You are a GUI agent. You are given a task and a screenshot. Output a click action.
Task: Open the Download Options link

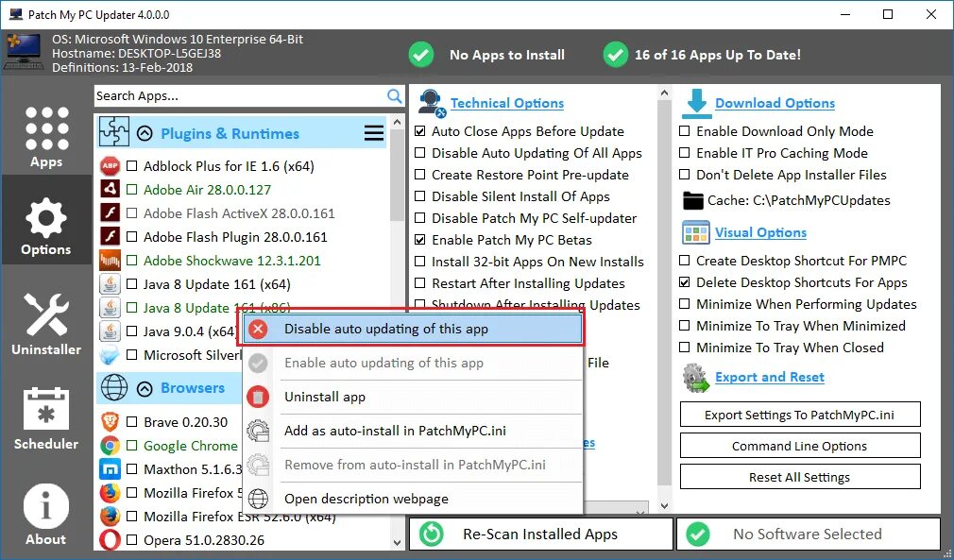click(x=775, y=103)
